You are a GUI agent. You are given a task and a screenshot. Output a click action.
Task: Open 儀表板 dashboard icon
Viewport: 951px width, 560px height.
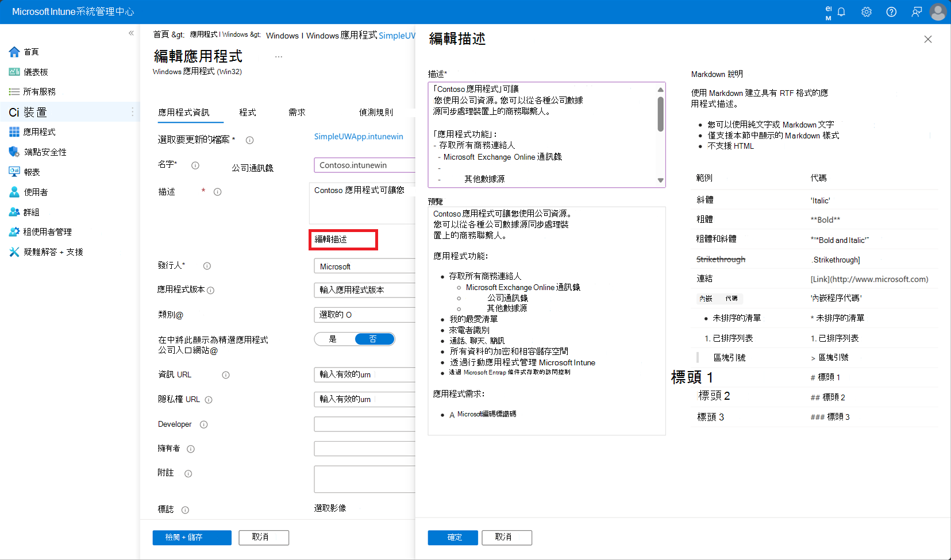pos(14,72)
